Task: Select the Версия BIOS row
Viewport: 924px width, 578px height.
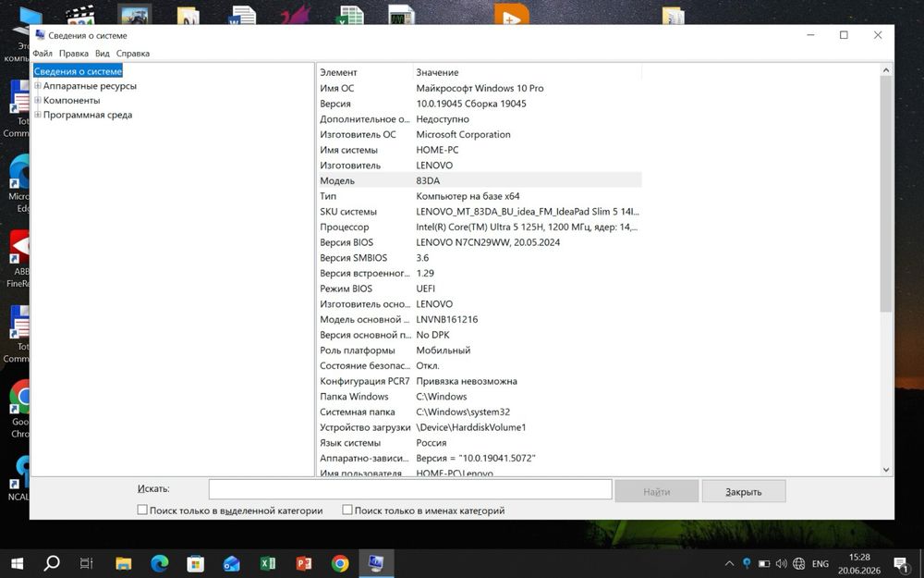Action: (x=479, y=242)
